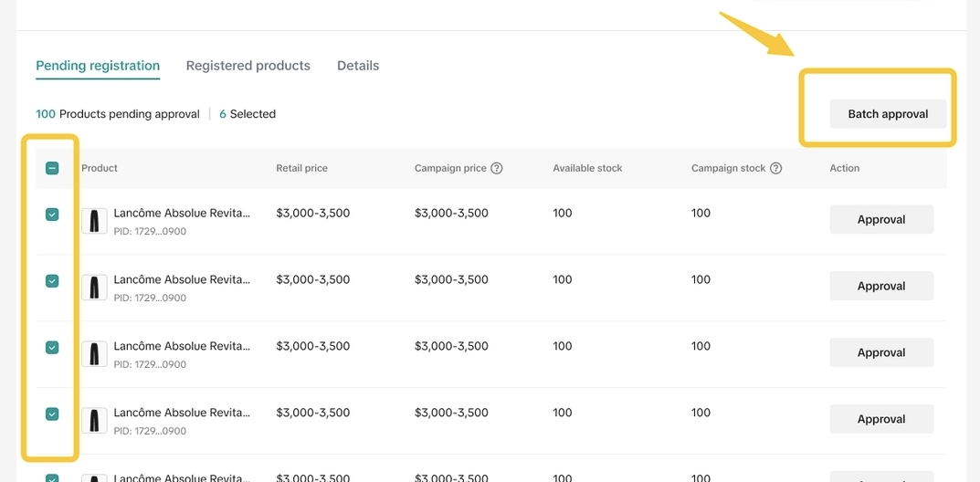Click Approval button on second product row
This screenshot has width=980, height=482.
880,286
